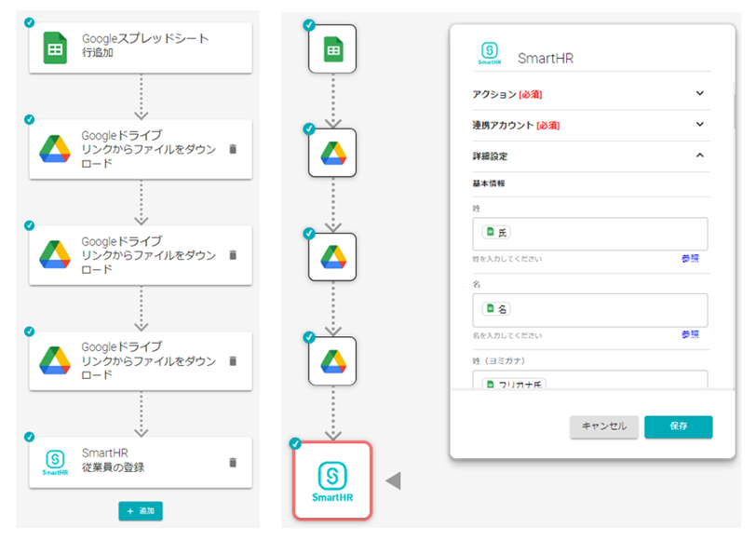The image size is (756, 541).
Task: Click the check badge on the SmartHR flow node
Action: pos(295,443)
